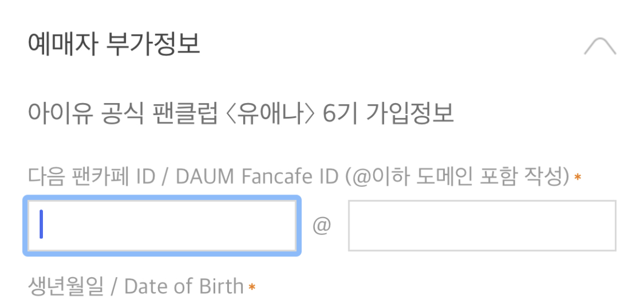This screenshot has width=644, height=302.
Task: Click the blinking text cursor in ID field
Action: click(x=41, y=225)
